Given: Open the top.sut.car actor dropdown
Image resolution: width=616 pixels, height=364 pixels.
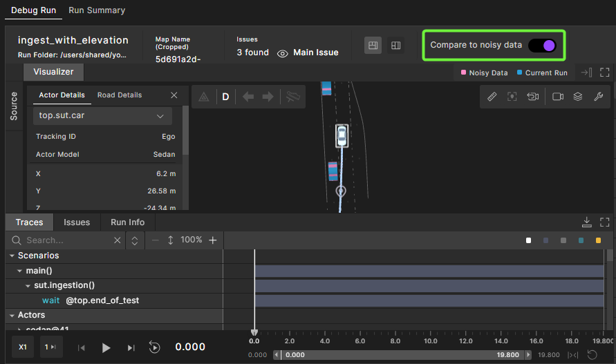Looking at the screenshot, I should pyautogui.click(x=103, y=116).
